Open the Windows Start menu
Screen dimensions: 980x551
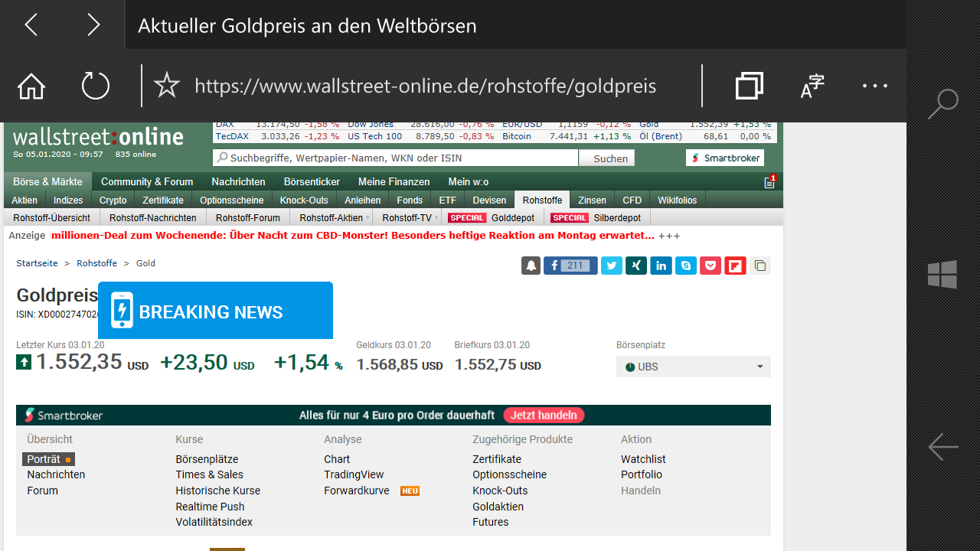click(x=942, y=274)
